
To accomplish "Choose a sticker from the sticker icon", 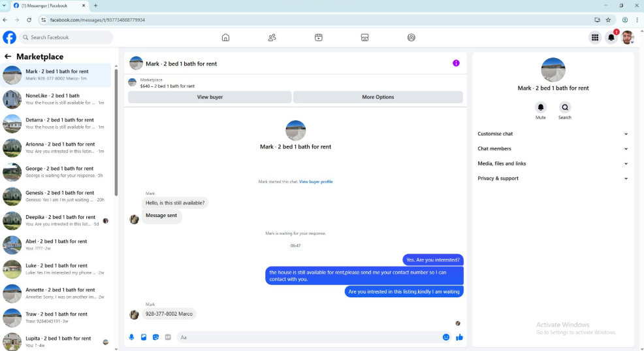I will point(155,337).
